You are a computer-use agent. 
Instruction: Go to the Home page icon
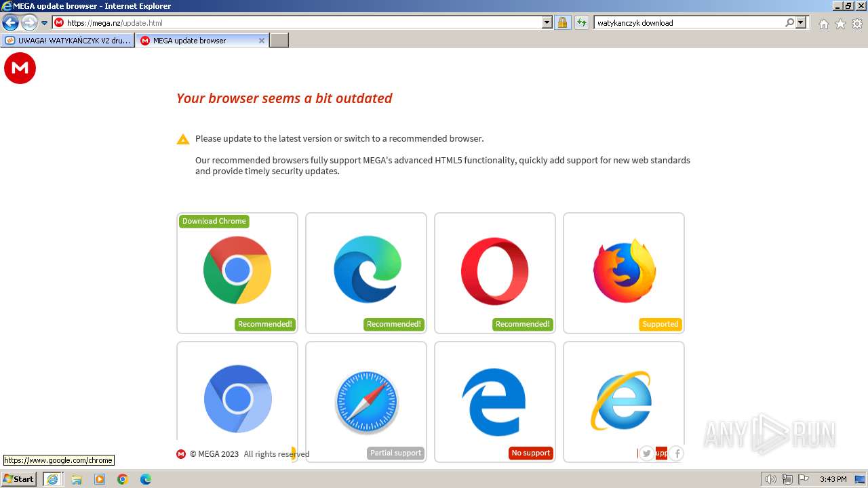tap(823, 24)
